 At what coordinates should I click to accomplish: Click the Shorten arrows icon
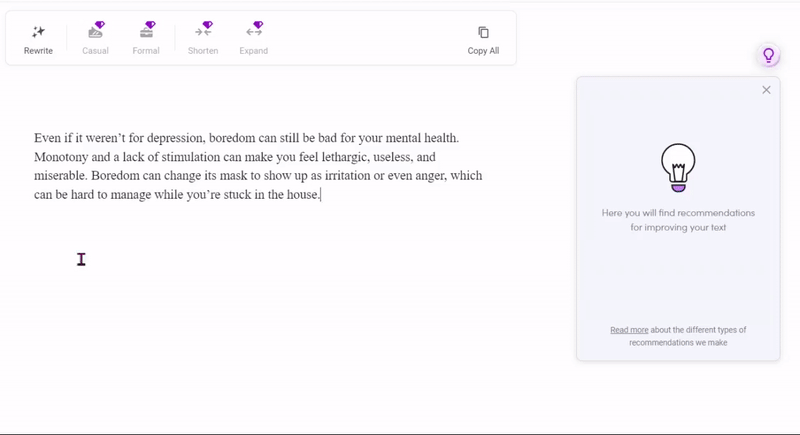203,31
